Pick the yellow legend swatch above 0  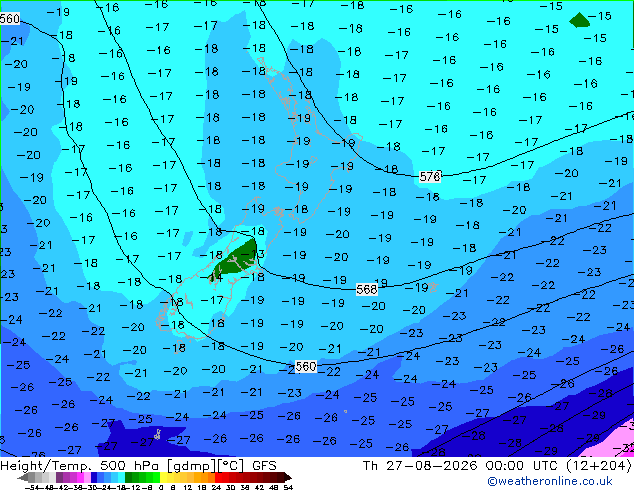point(163,478)
